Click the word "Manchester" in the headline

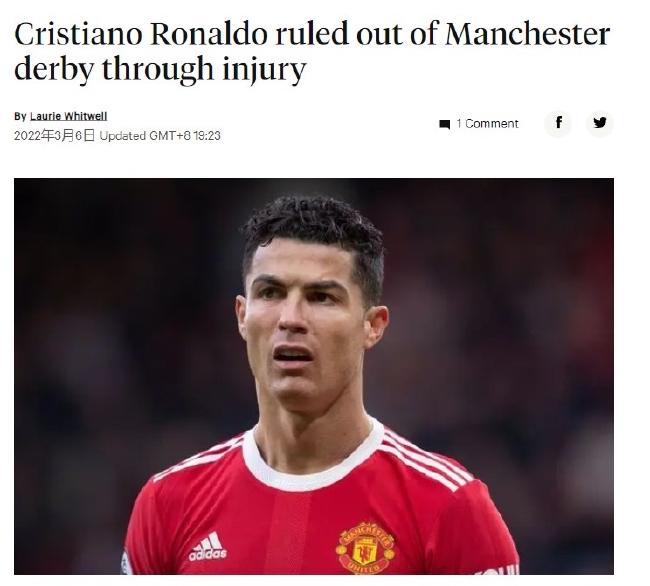tap(527, 34)
